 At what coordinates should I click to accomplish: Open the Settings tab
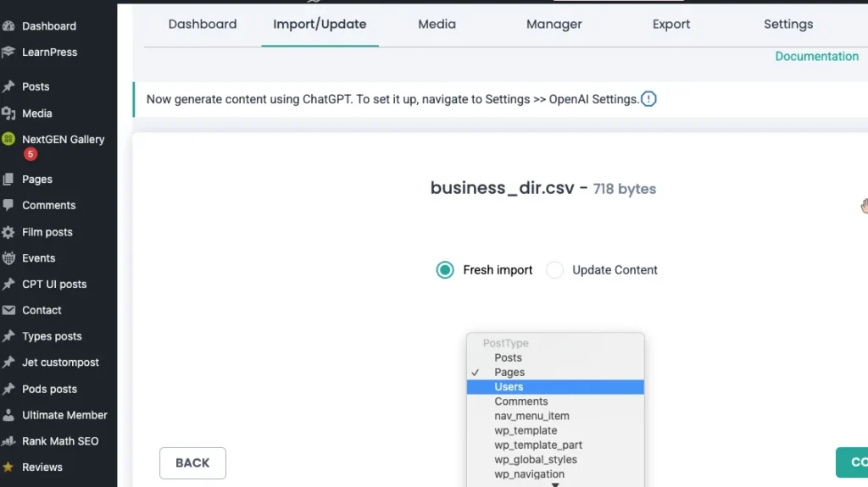pyautogui.click(x=788, y=25)
